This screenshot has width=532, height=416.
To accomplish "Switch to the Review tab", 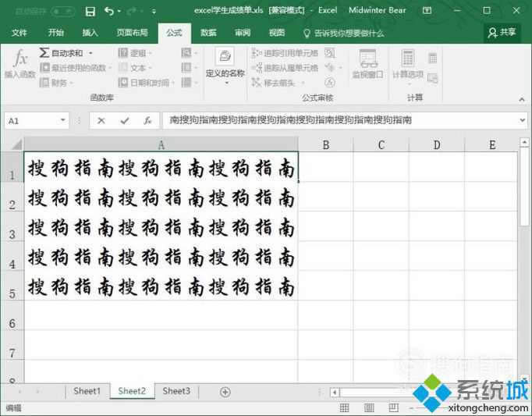I will pos(243,33).
